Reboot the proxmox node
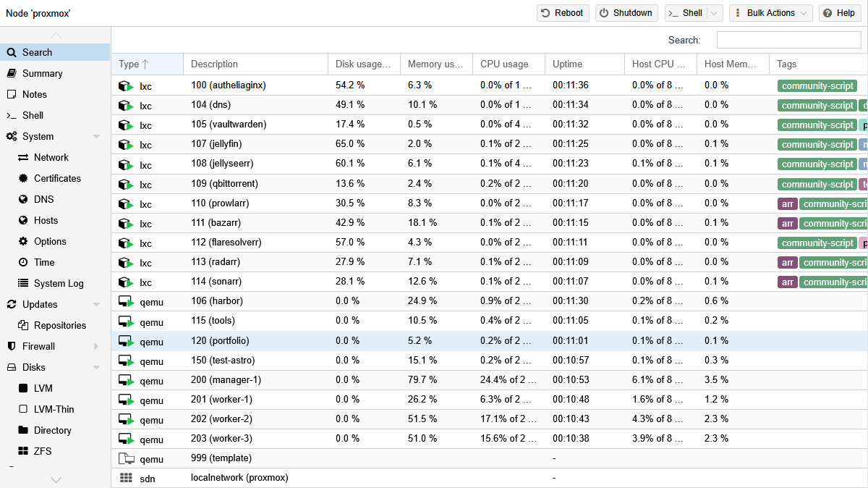The width and height of the screenshot is (868, 488). coord(563,13)
